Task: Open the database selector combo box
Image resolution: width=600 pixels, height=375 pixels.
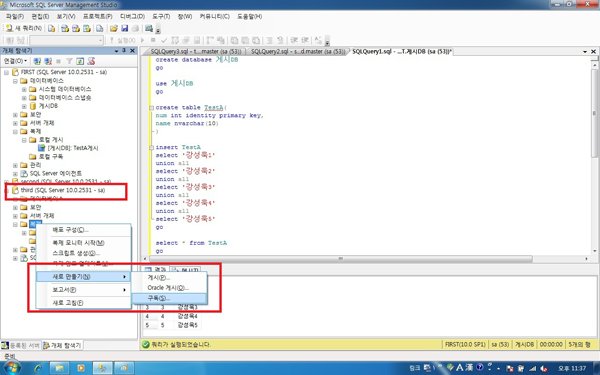Action: click(66, 40)
